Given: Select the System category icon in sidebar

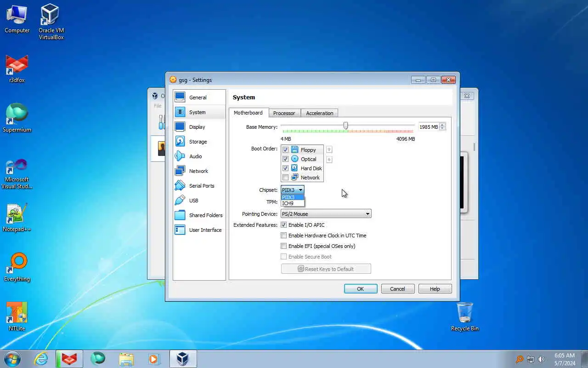Looking at the screenshot, I should tap(180, 112).
